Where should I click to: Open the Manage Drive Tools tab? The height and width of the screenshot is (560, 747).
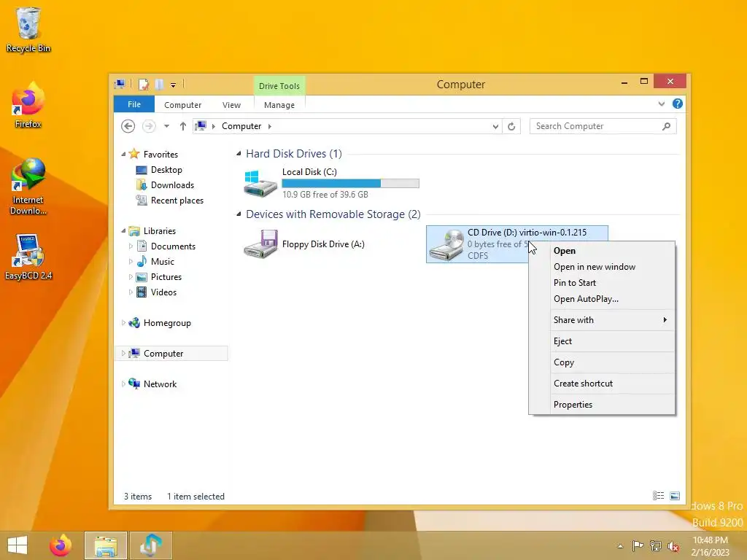point(279,105)
